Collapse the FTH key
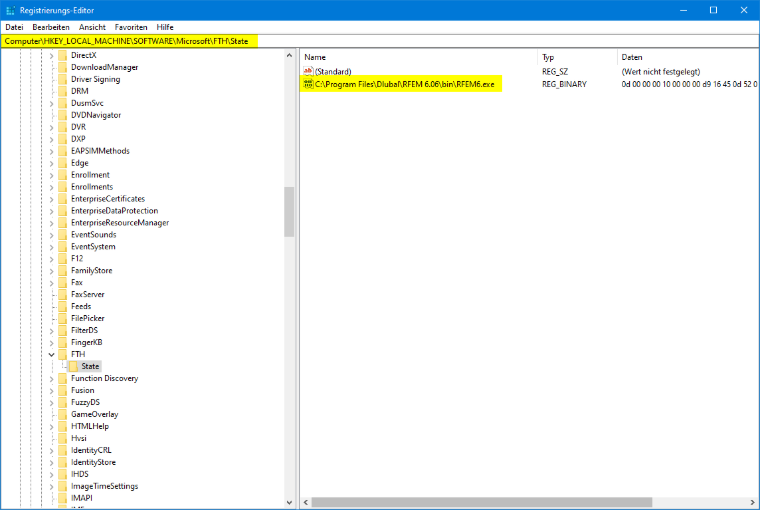 click(51, 354)
